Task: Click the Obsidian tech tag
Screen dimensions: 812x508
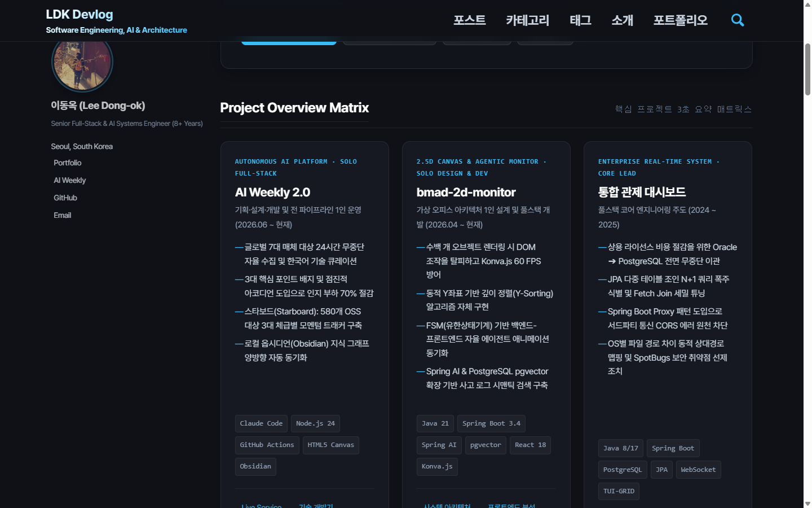Action: click(255, 466)
